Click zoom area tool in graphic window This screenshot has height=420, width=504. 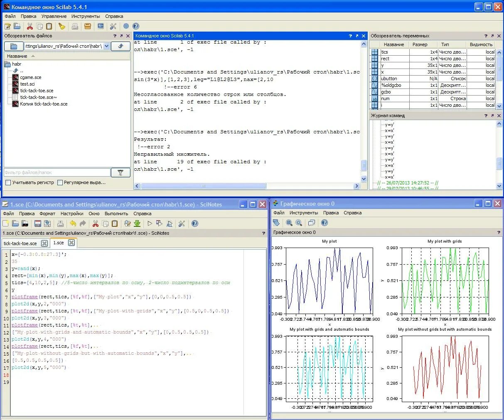coord(289,223)
